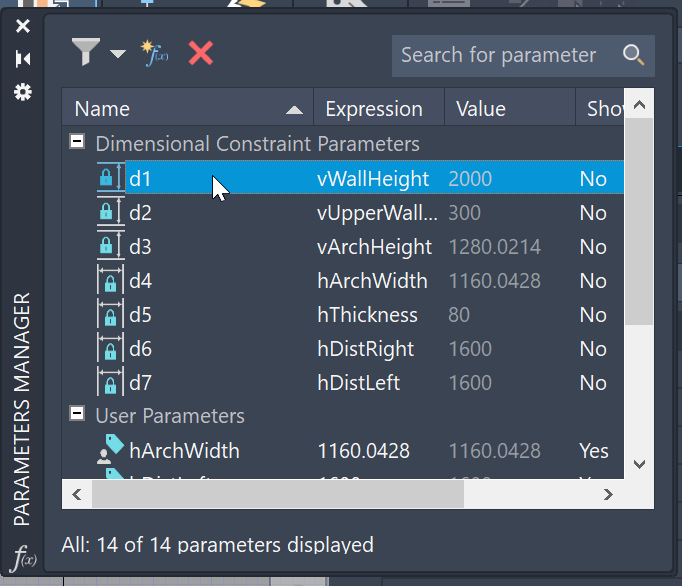Viewport: 682px width, 586px height.
Task: Click the hDistRight expression cell
Action: coord(366,349)
